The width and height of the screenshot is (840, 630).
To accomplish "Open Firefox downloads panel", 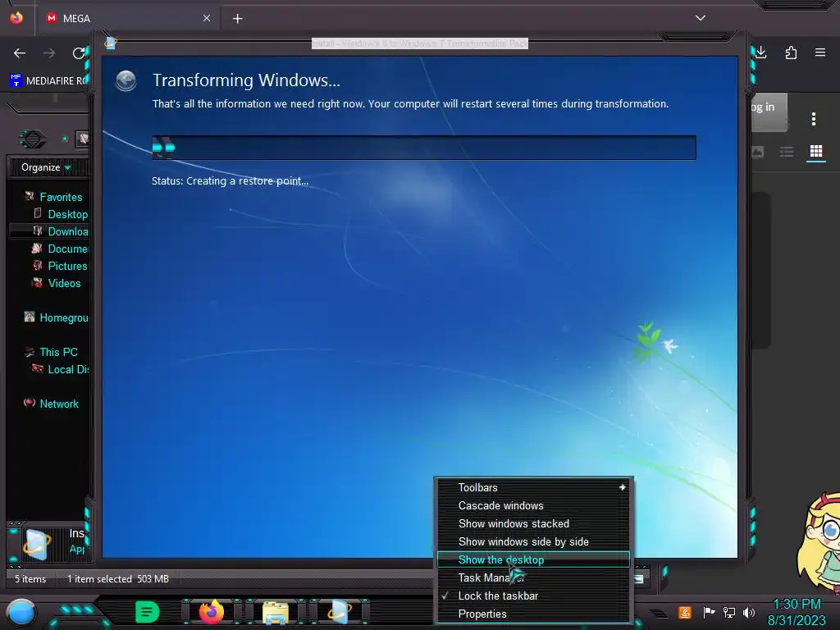I will tap(760, 52).
